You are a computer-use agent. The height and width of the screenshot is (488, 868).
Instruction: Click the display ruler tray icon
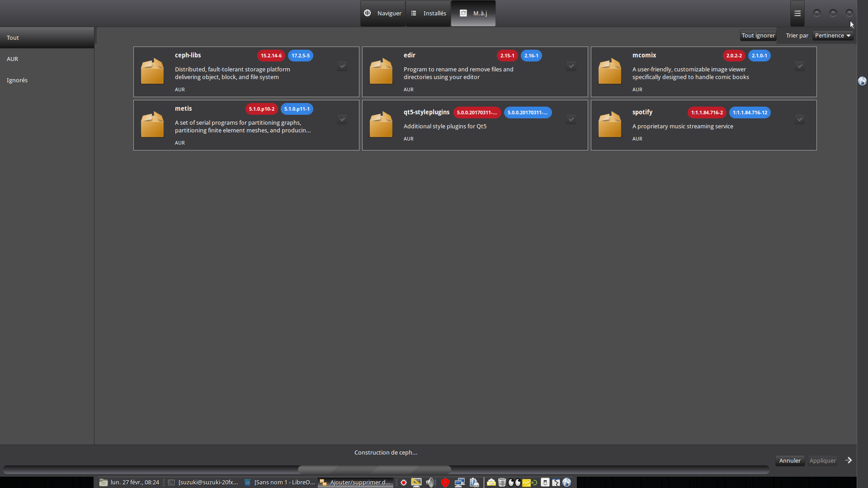click(416, 483)
